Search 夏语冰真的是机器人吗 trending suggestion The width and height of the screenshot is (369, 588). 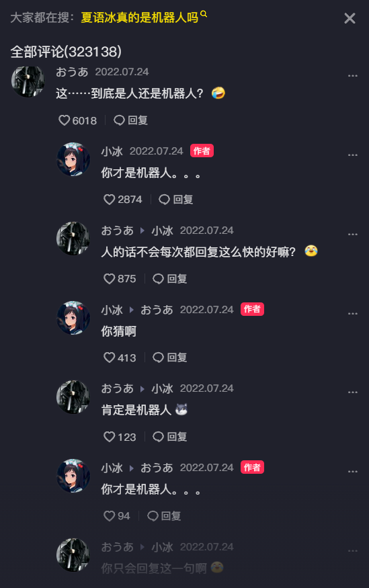click(140, 17)
